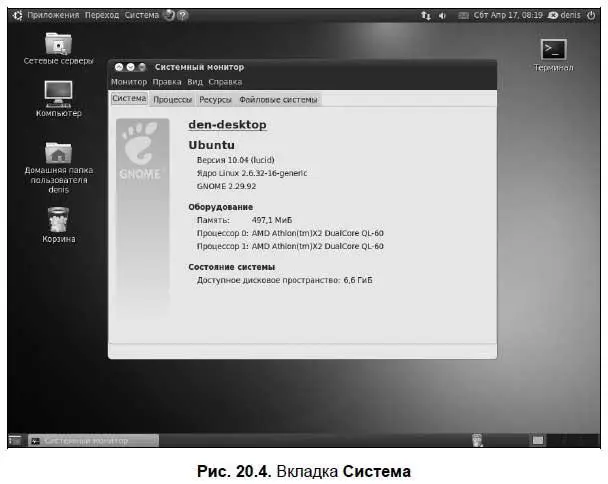Switch to the Процессы tab
Screen dimensions: 608x484
[173, 100]
